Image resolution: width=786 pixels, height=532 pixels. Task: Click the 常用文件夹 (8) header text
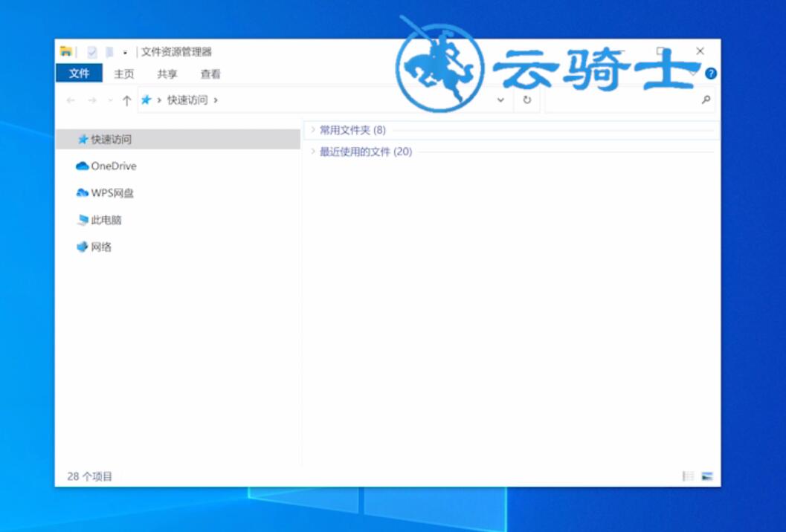coord(353,130)
